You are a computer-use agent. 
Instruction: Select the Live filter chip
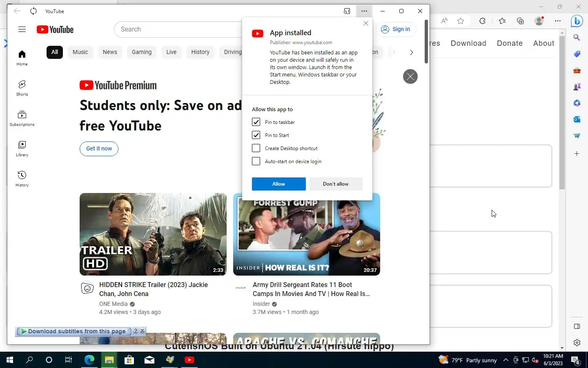click(171, 52)
